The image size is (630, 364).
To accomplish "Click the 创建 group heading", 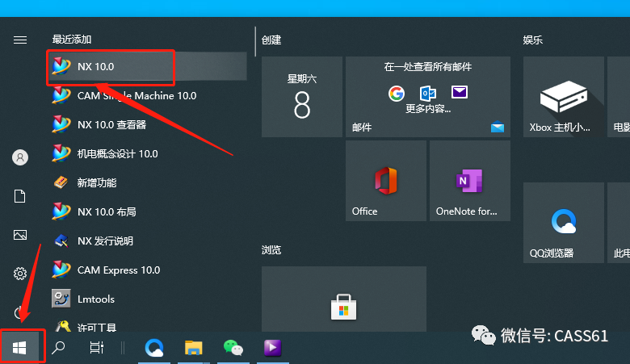I will (x=271, y=40).
